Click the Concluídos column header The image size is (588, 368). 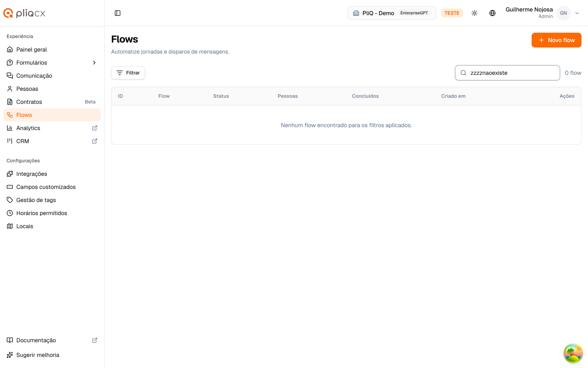pyautogui.click(x=365, y=96)
